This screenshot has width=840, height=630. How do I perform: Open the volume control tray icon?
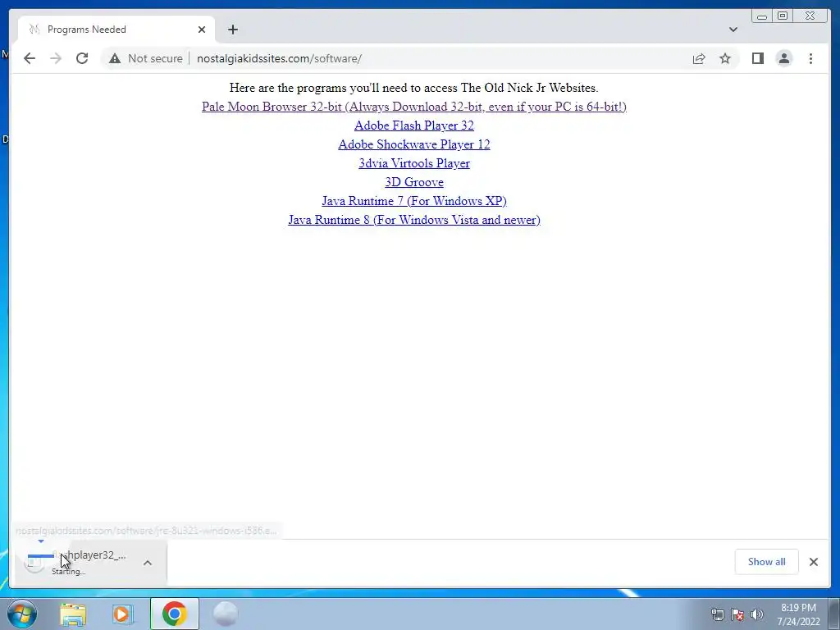click(x=756, y=614)
